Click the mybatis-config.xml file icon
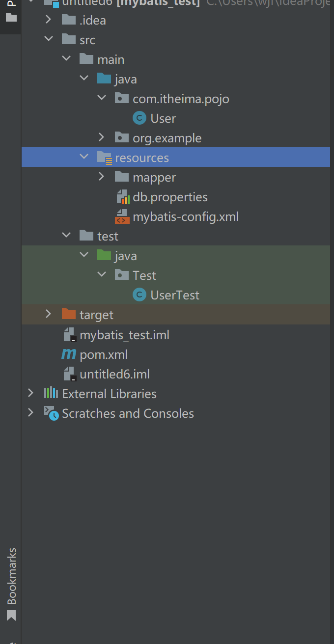The height and width of the screenshot is (644, 334). pos(123,216)
